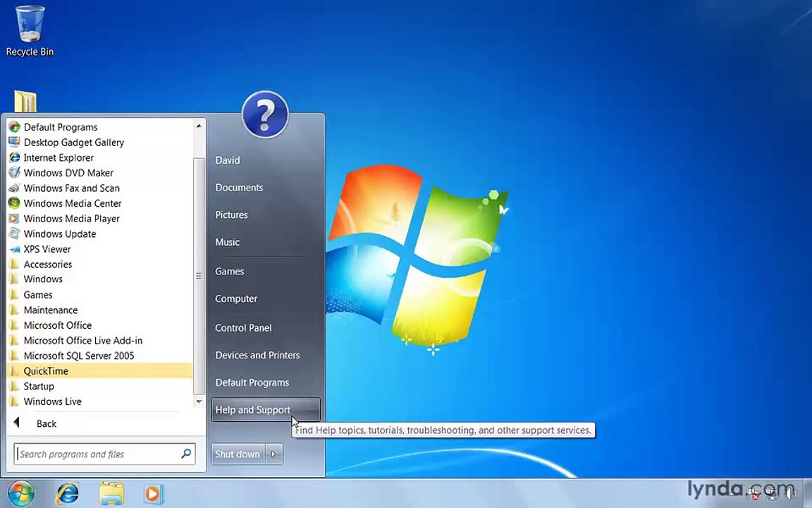This screenshot has width=812, height=508.
Task: Click the Back arrow icon
Action: tap(17, 423)
